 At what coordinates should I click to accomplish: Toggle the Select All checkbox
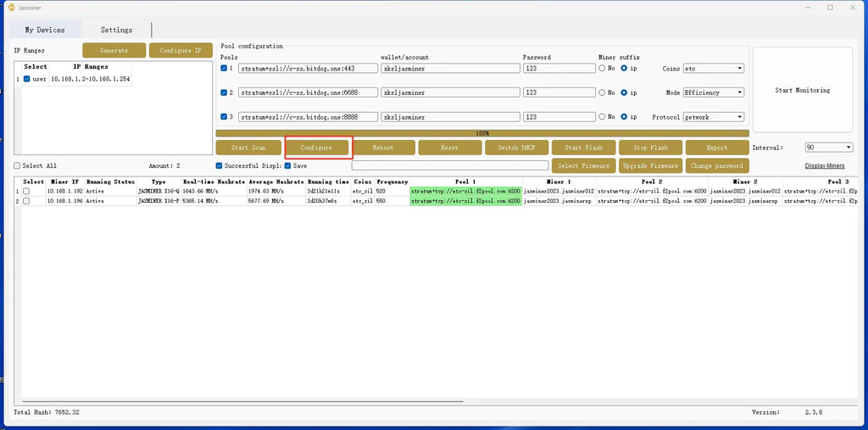click(x=17, y=166)
